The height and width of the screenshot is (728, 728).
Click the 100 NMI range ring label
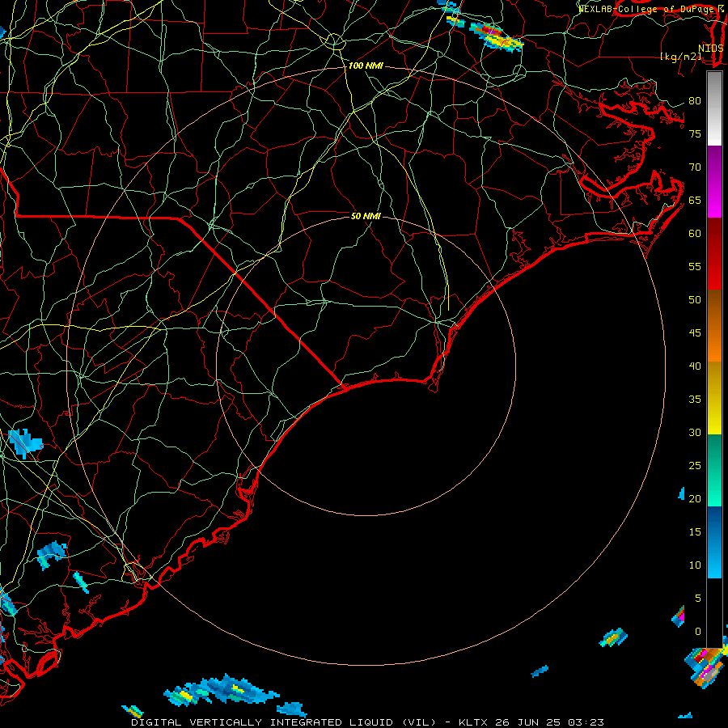click(x=366, y=66)
